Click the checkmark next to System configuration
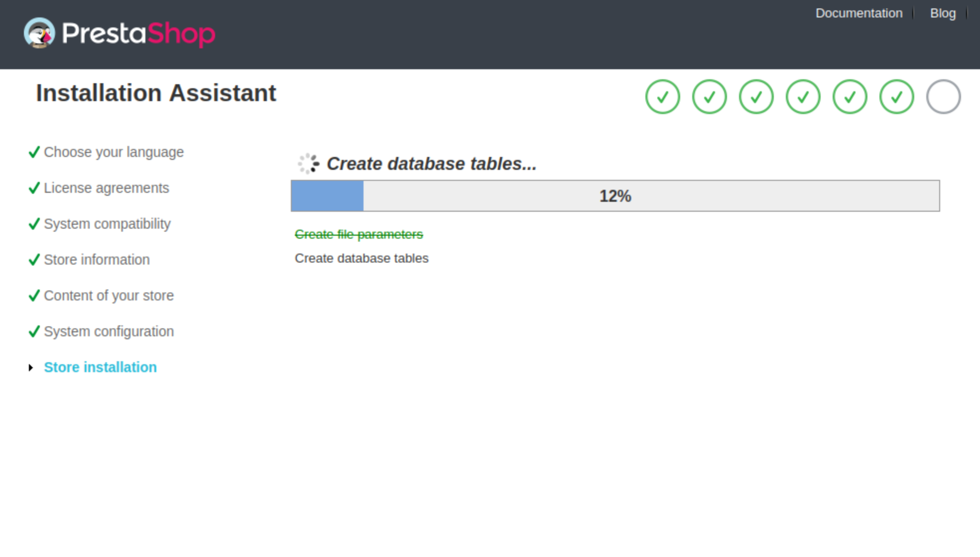Screen dimensions: 980x557 pos(34,331)
